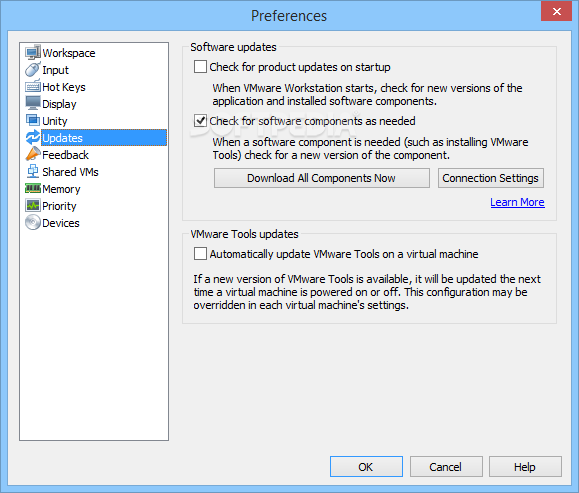Cancel the Preferences dialog

(446, 467)
